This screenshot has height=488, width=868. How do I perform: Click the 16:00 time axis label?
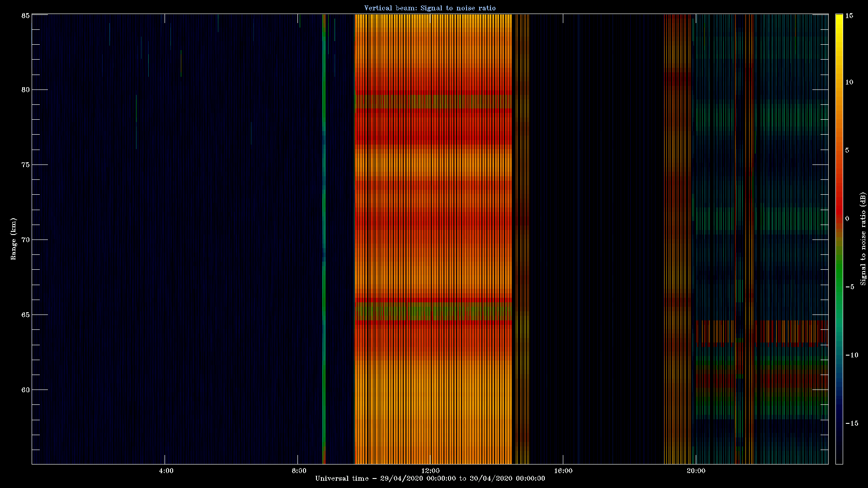[x=563, y=471]
